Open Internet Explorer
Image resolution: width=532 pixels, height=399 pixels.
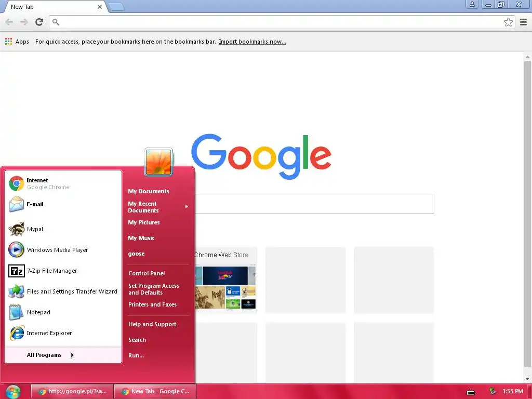[x=63, y=333]
